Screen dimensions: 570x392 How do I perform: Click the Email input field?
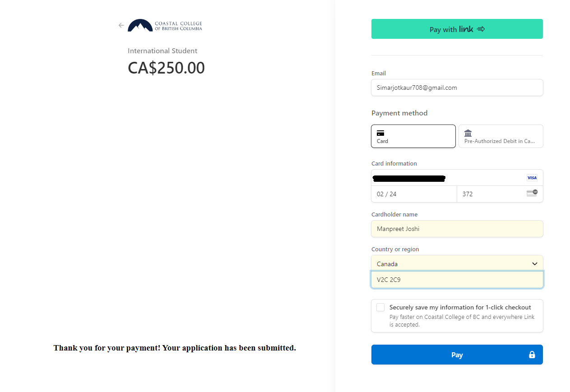point(457,88)
